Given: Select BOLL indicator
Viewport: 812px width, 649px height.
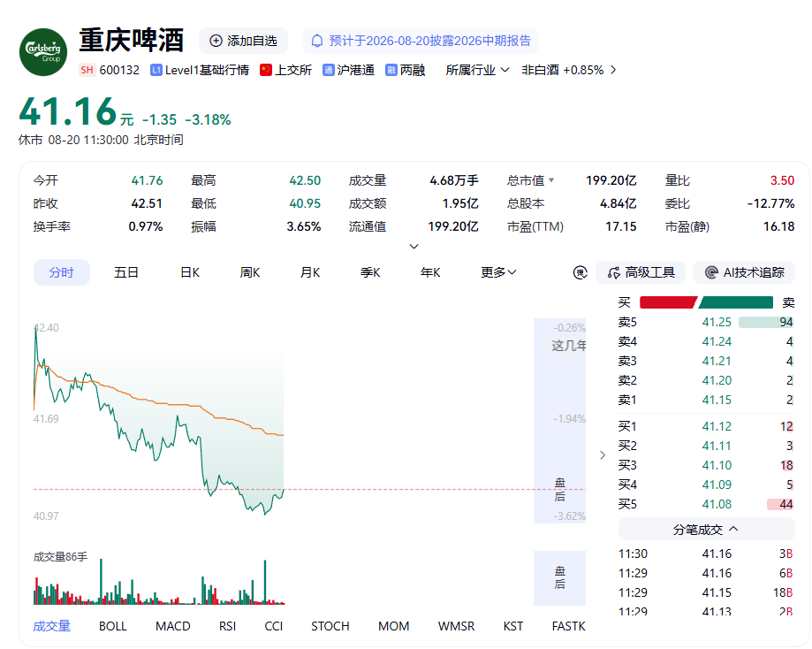Looking at the screenshot, I should (x=113, y=626).
